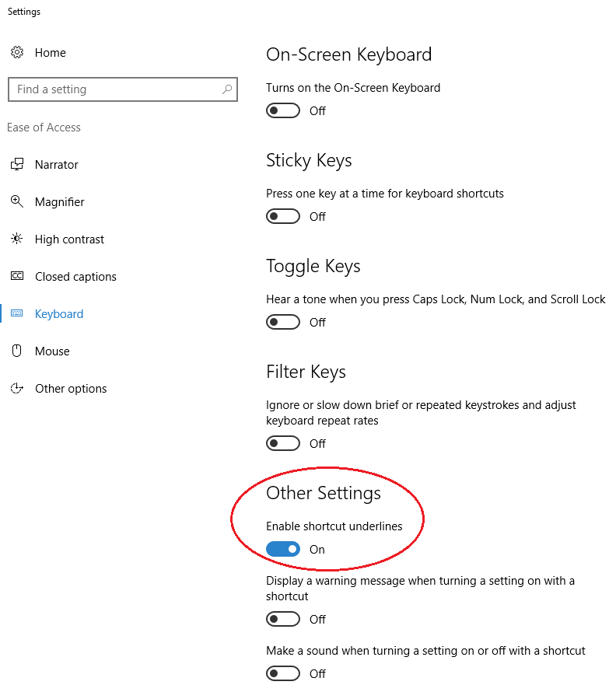Go to the Closed captions page
This screenshot has height=692, width=616.
pyautogui.click(x=75, y=277)
